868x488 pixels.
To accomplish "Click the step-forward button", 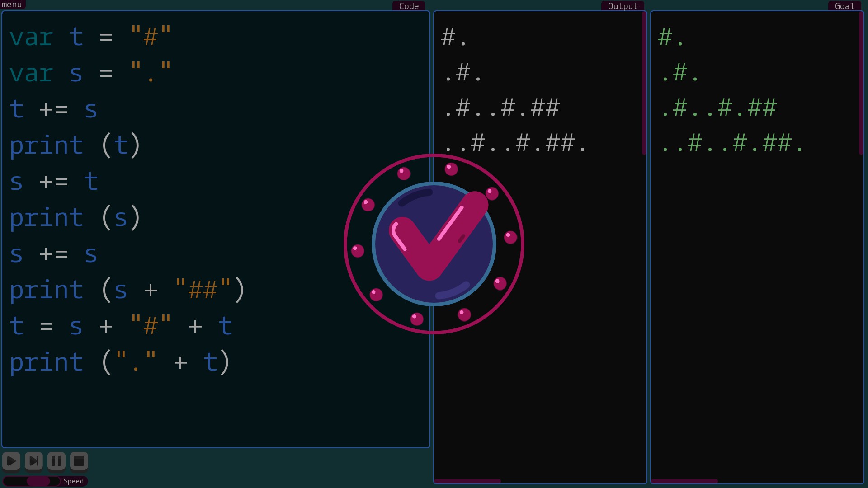I will click(x=34, y=461).
